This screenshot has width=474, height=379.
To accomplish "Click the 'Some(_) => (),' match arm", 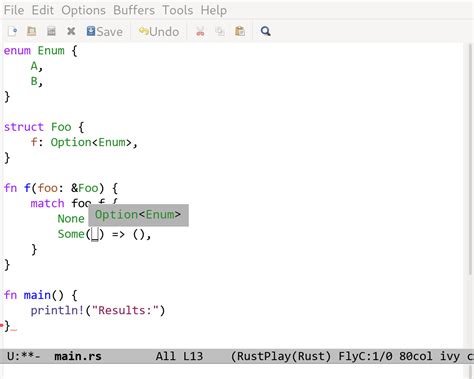I will (x=104, y=234).
